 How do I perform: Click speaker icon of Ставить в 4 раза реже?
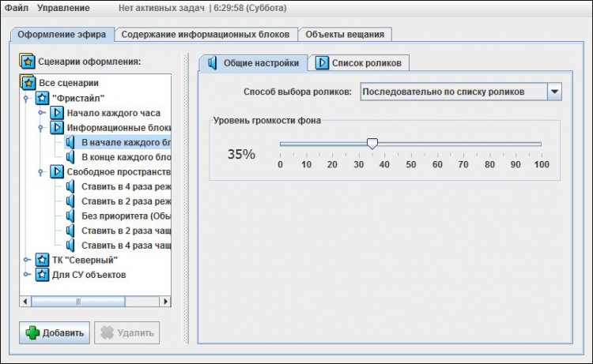[70, 186]
